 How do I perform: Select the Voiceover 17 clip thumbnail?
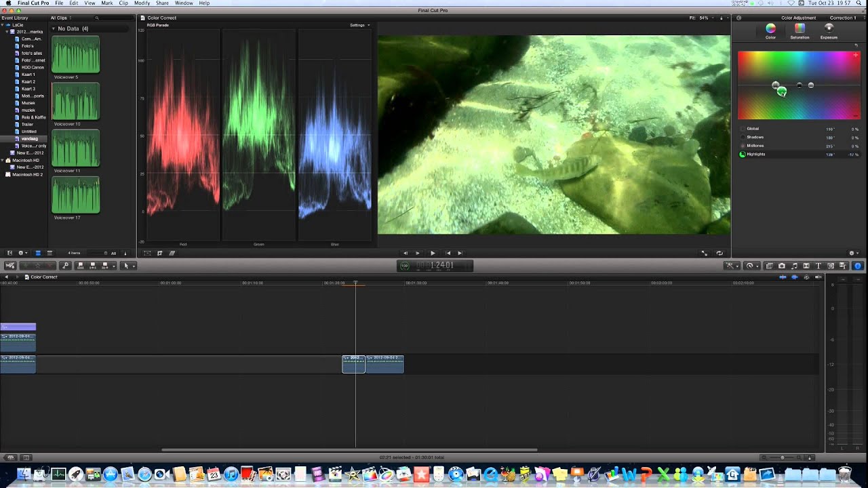click(76, 195)
